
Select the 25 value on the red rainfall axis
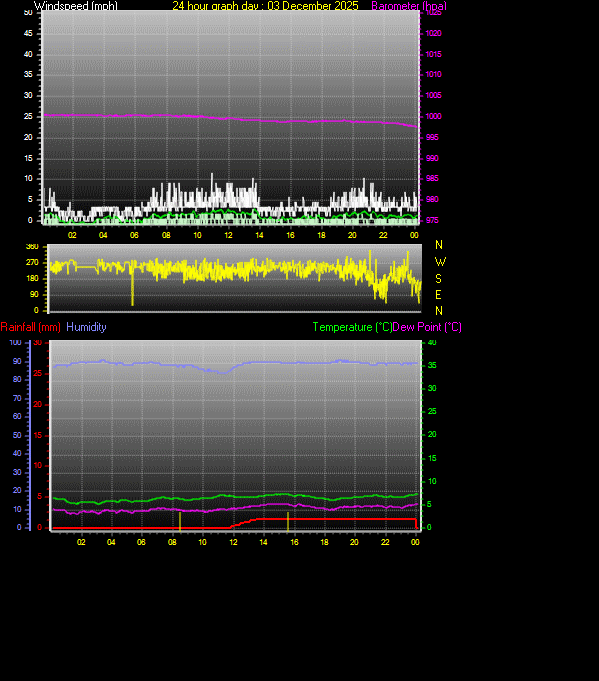(38, 374)
